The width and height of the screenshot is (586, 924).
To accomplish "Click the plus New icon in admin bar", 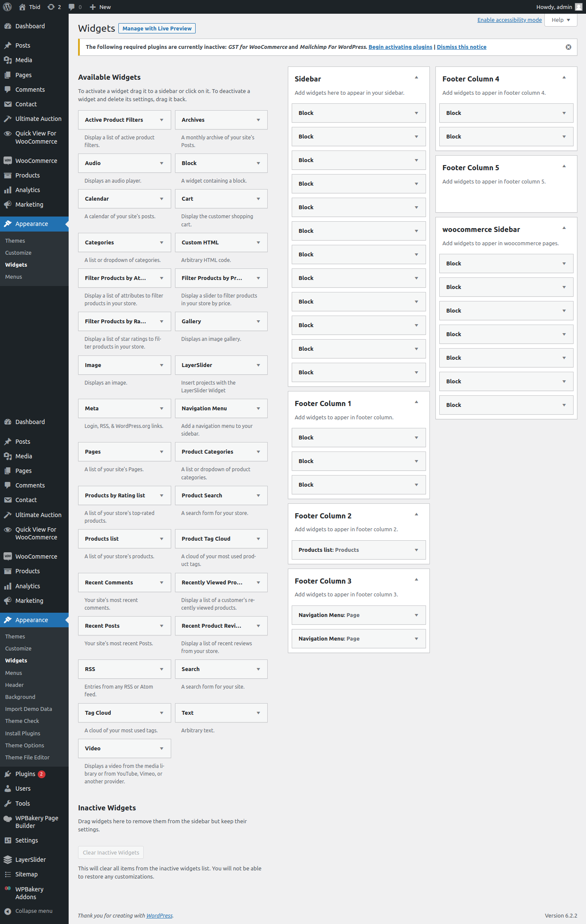I will tap(93, 7).
